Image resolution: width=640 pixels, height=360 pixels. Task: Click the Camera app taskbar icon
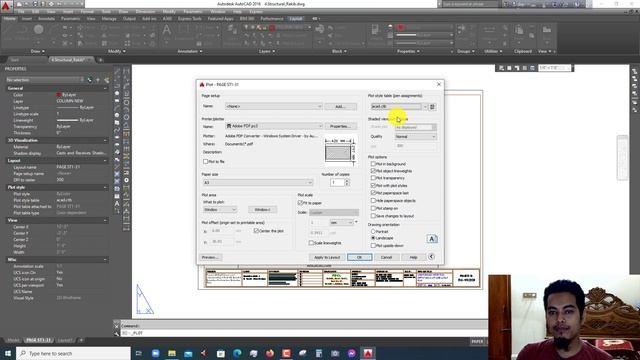point(335,353)
